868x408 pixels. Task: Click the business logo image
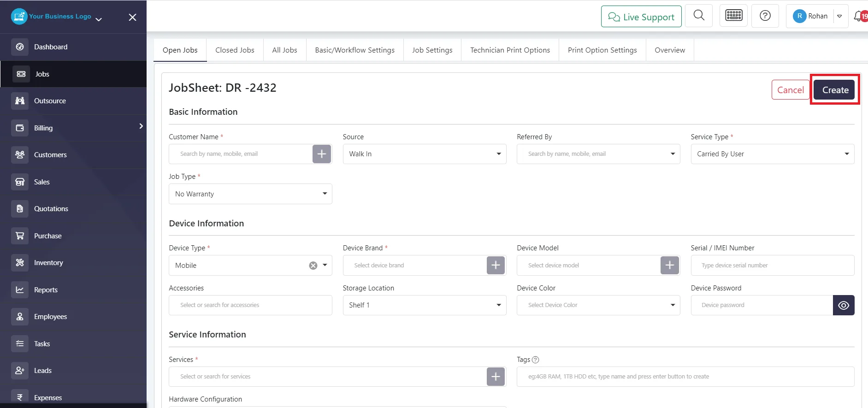[19, 17]
